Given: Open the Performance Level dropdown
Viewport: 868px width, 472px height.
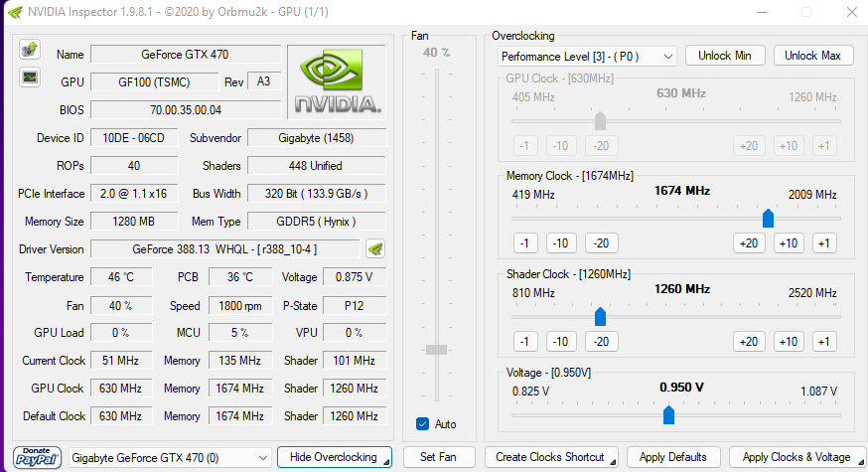Looking at the screenshot, I should point(587,56).
